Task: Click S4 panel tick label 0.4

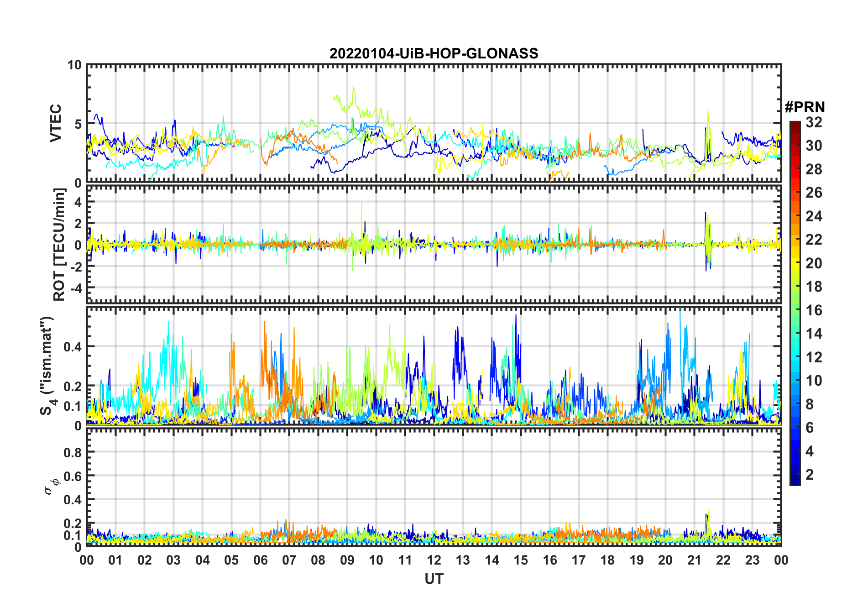Action: click(73, 347)
